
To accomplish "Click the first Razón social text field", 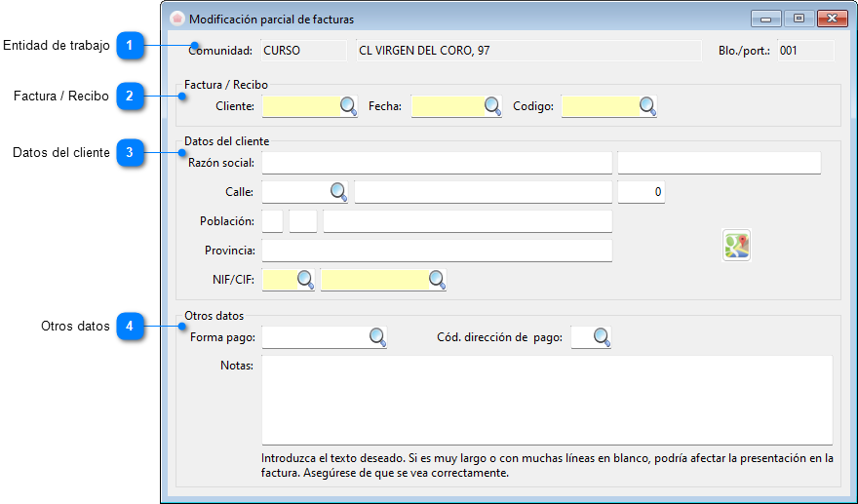I will [436, 163].
